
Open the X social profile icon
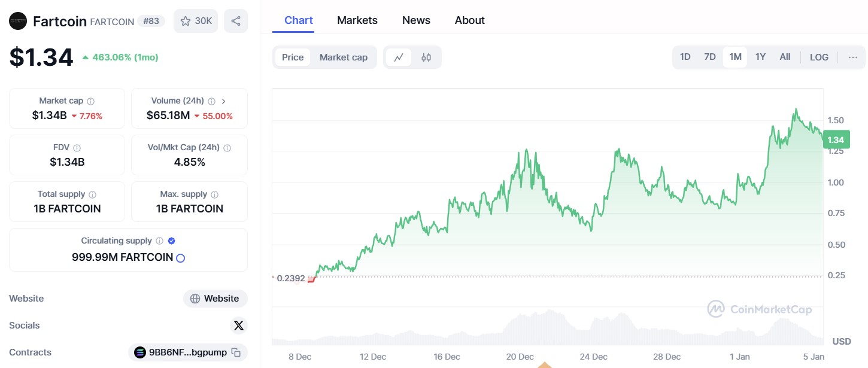(239, 326)
